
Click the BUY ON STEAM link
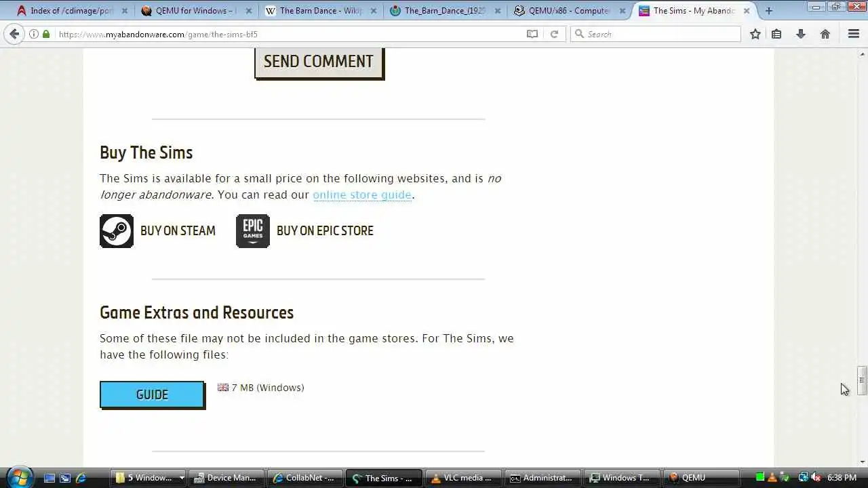[x=178, y=231]
